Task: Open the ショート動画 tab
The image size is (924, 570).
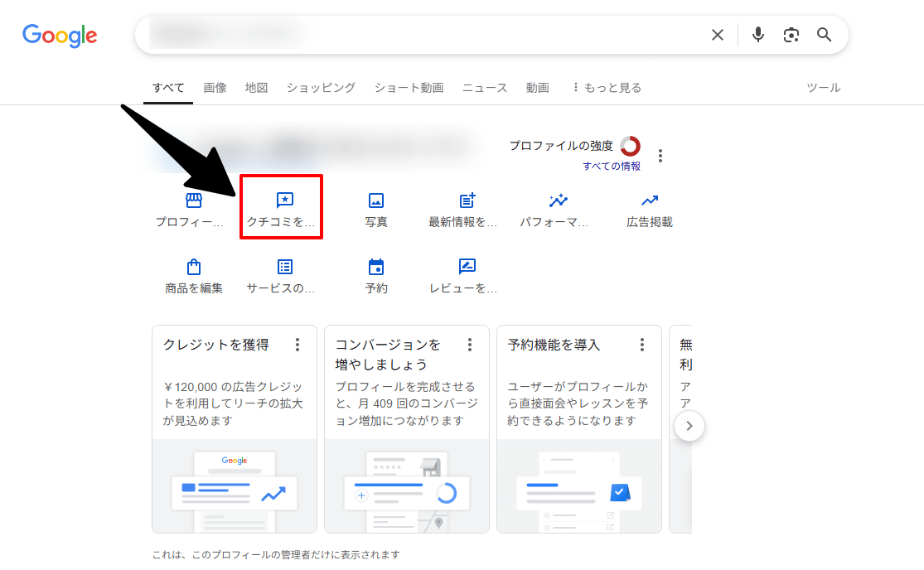Action: click(409, 88)
